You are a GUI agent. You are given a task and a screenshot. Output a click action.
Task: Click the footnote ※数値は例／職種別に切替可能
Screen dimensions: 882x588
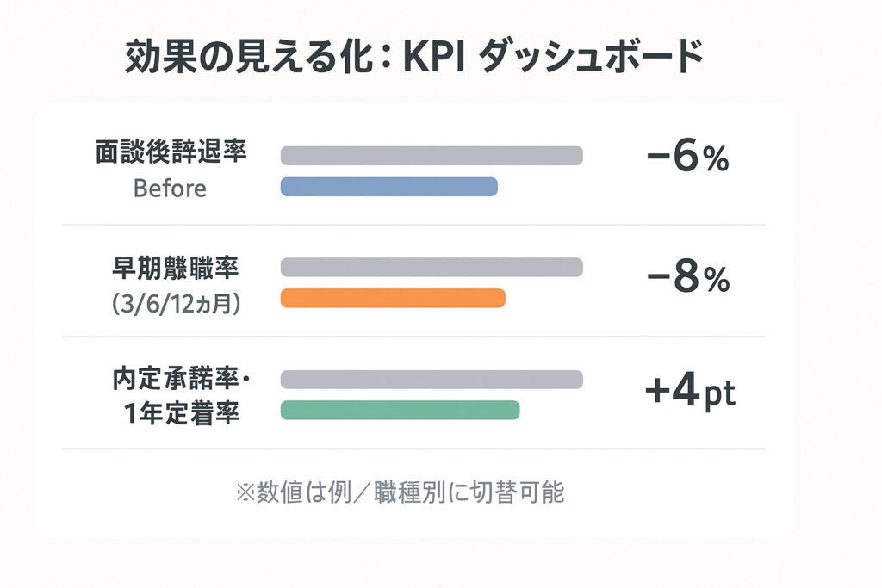(x=400, y=492)
